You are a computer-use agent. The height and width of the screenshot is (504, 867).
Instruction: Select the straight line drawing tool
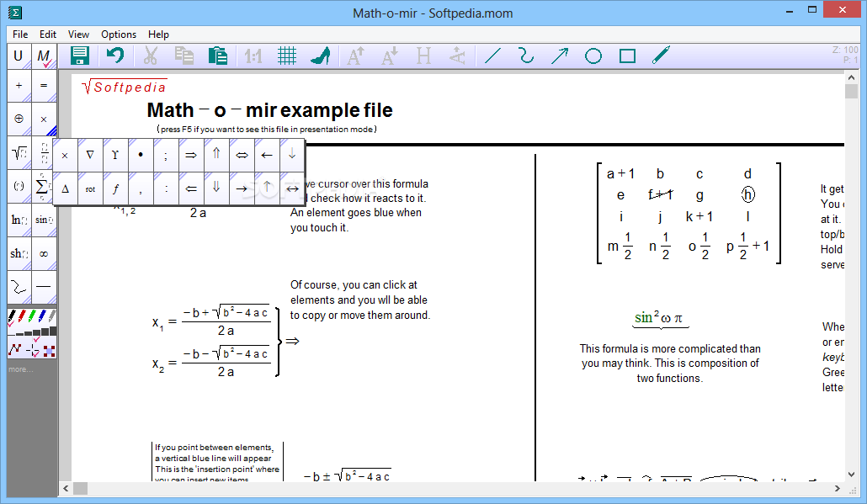[x=492, y=56]
